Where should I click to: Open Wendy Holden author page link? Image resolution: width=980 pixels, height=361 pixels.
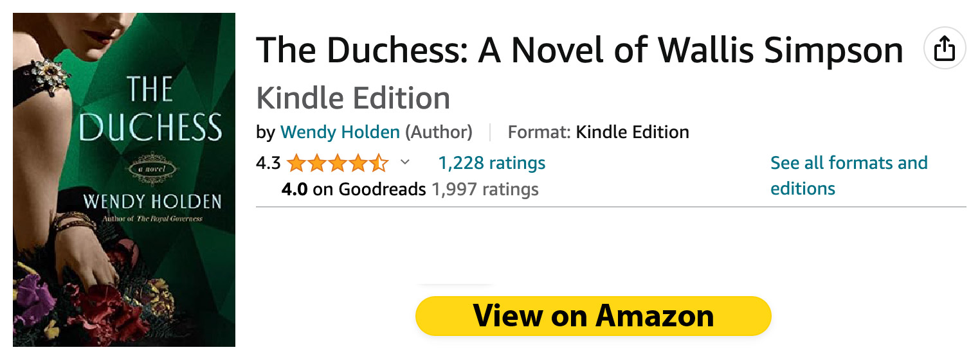340,132
